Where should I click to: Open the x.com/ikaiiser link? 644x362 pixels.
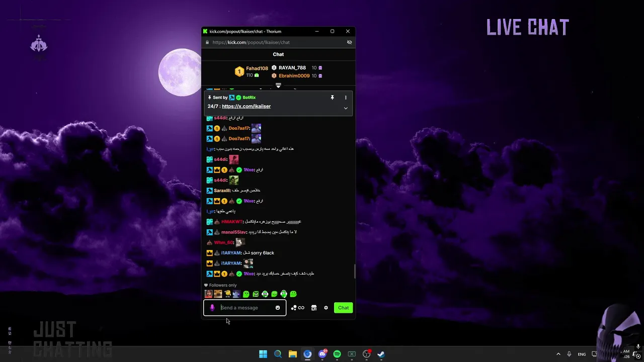pos(246,106)
